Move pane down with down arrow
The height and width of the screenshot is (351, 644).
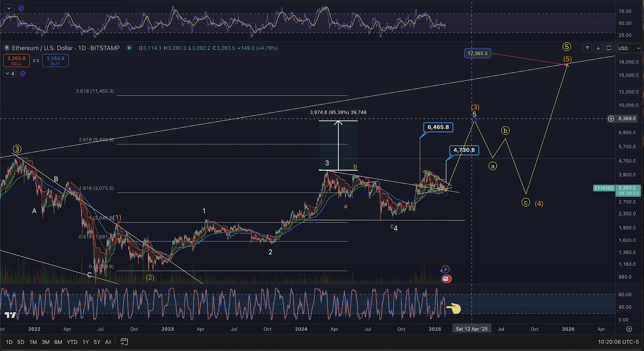click(x=598, y=48)
